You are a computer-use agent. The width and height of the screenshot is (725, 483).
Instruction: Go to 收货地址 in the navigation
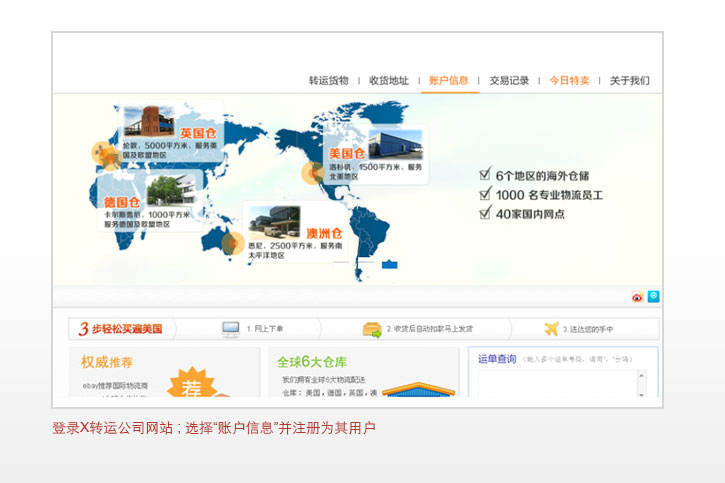click(388, 81)
